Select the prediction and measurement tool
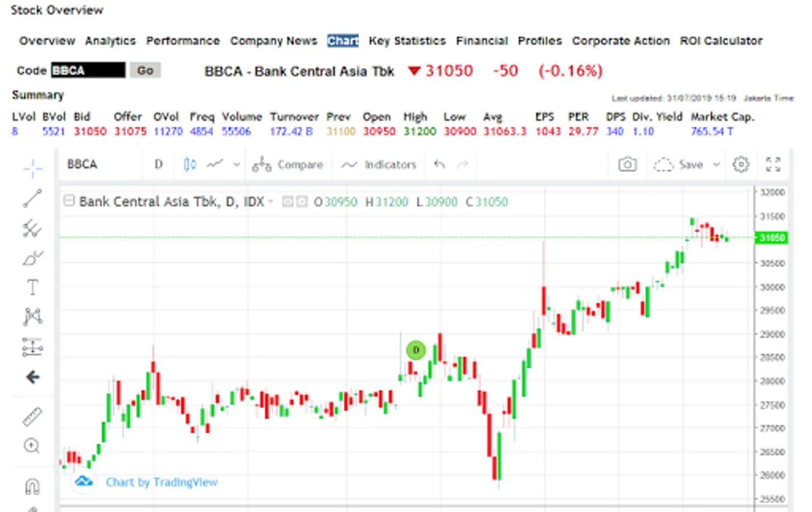812x512 pixels. tap(32, 347)
